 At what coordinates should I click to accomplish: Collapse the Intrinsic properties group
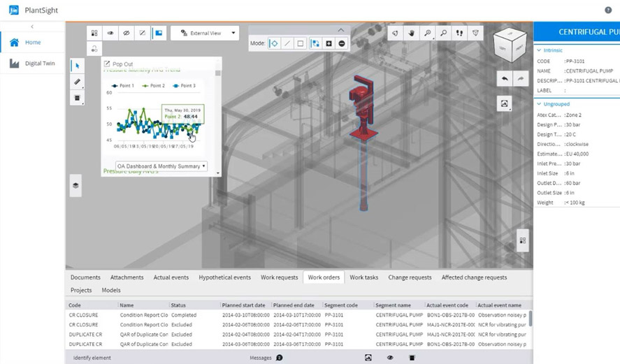pyautogui.click(x=539, y=50)
